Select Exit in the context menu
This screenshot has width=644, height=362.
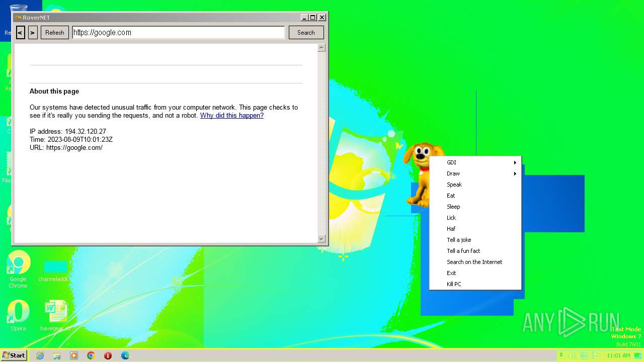[475, 273]
